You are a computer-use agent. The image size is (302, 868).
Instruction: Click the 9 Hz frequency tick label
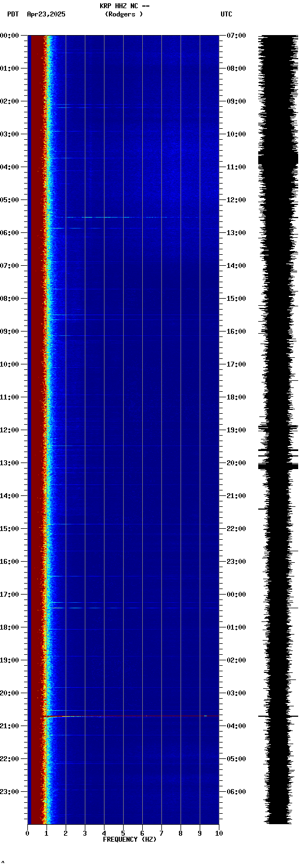(200, 833)
